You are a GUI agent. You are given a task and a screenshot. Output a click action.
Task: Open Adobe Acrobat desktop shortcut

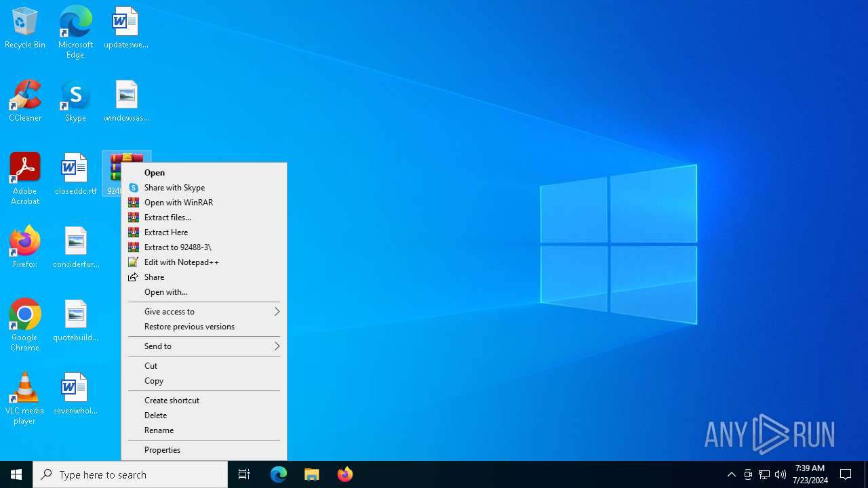[x=25, y=179]
